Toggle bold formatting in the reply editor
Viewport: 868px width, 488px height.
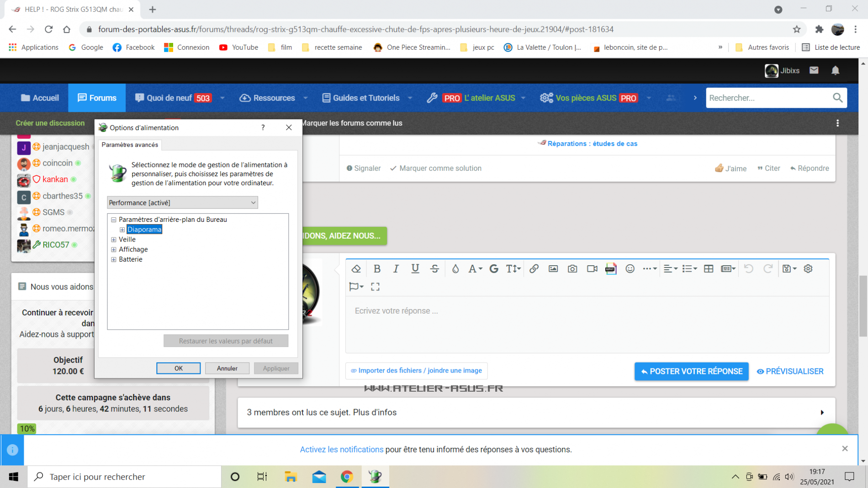click(x=377, y=269)
